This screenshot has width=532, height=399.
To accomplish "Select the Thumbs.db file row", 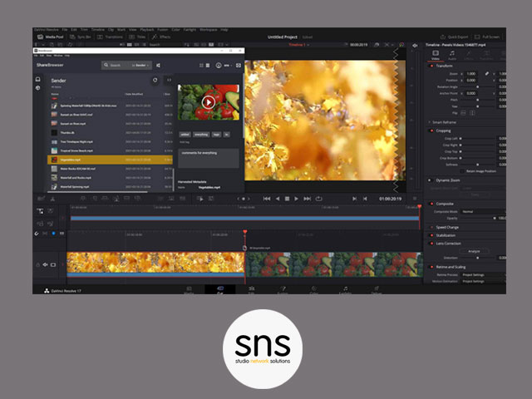I will 110,133.
